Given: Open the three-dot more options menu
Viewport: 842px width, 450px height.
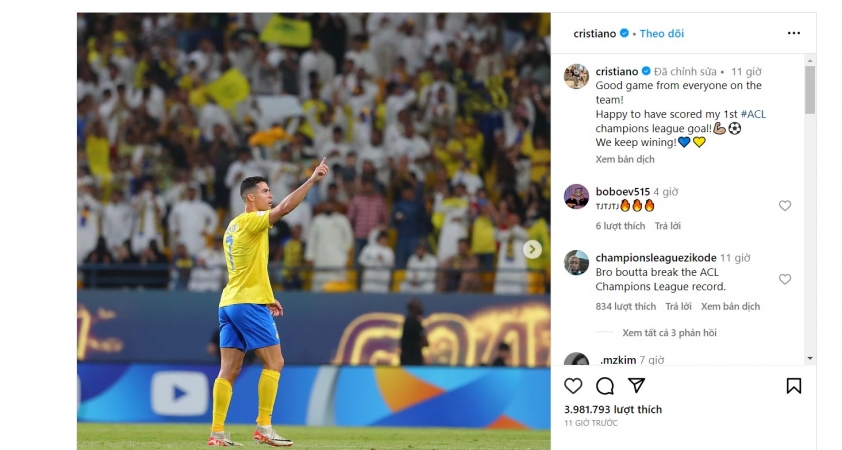Looking at the screenshot, I should [794, 33].
